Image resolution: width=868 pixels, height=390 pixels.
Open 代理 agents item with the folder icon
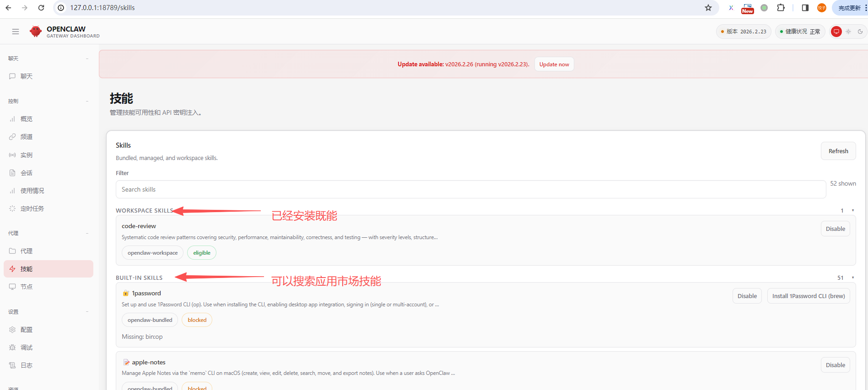coord(49,251)
